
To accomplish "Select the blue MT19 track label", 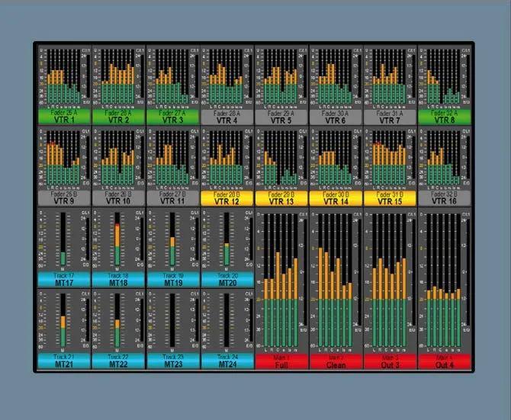I will pos(172,279).
